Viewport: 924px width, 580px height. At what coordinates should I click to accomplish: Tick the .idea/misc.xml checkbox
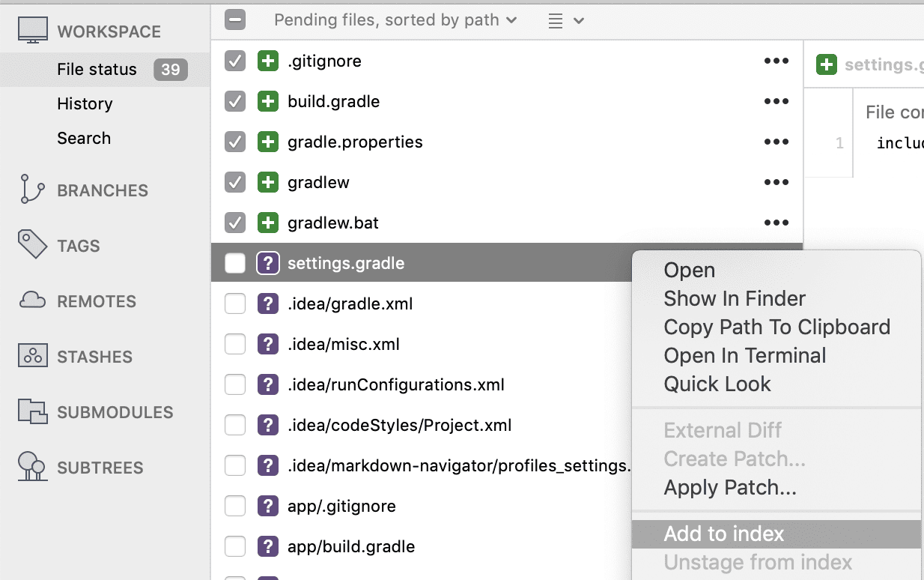tap(234, 344)
